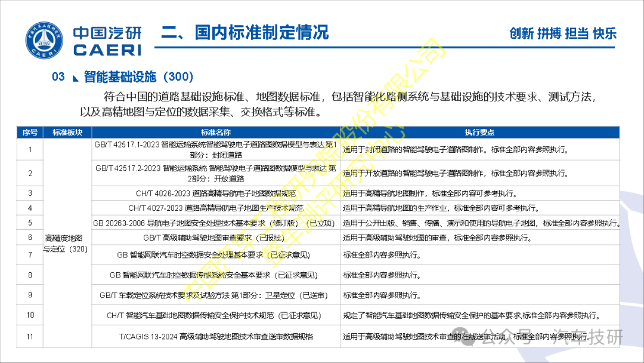Select the GB 20263-2006 standard name

pos(214,223)
